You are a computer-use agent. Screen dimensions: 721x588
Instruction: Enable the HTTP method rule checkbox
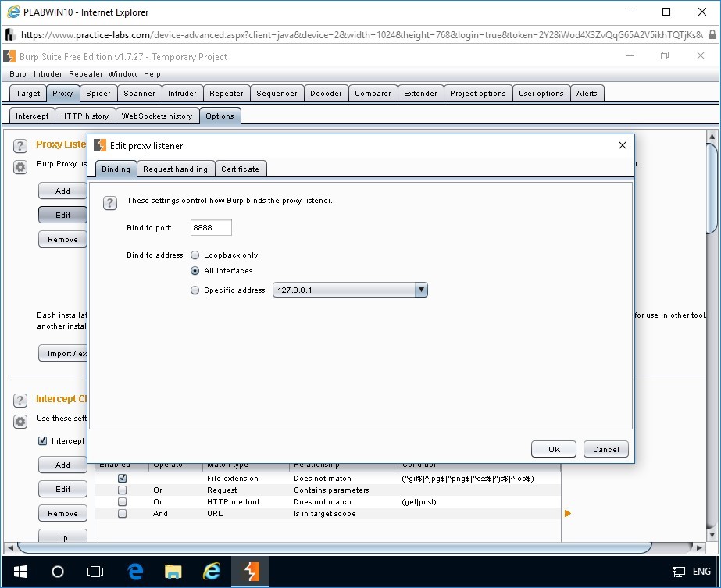point(122,502)
